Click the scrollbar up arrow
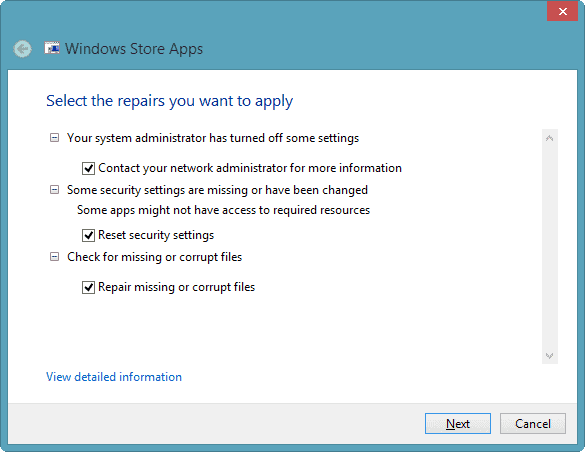Viewport: 585px width, 452px height. 550,138
